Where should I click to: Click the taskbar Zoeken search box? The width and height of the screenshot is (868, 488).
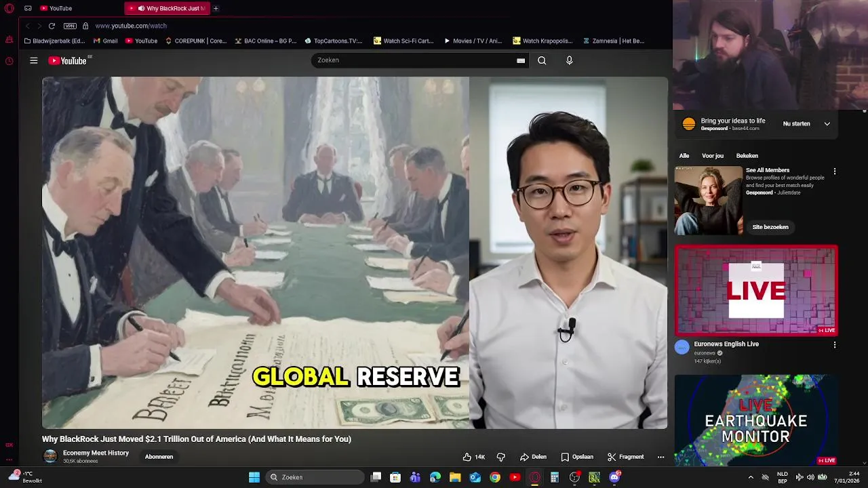coord(315,477)
